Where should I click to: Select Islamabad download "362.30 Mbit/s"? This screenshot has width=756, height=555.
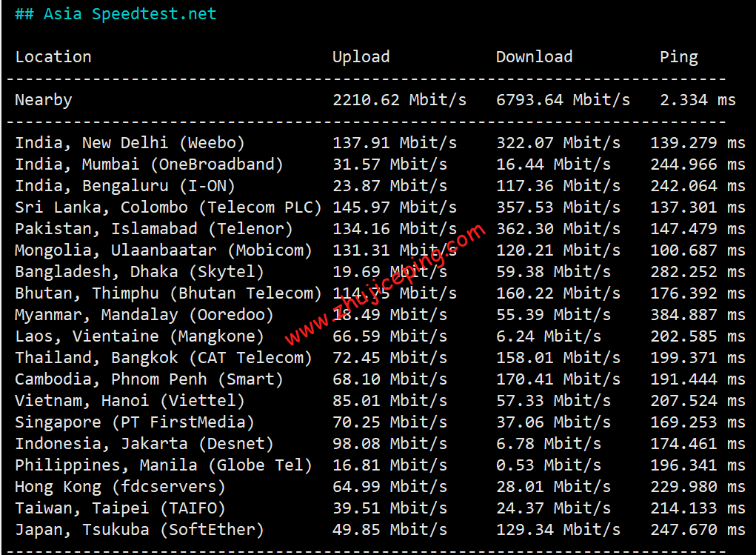pyautogui.click(x=558, y=229)
